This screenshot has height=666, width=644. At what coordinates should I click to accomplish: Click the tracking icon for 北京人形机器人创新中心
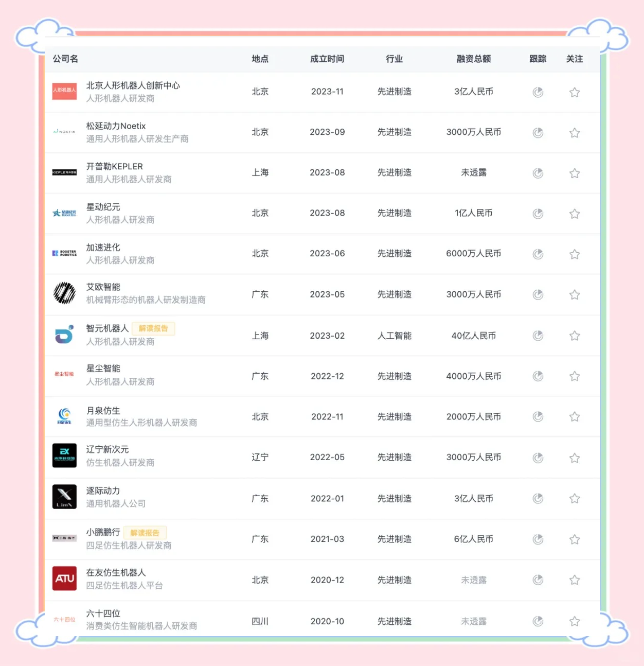[x=538, y=92]
